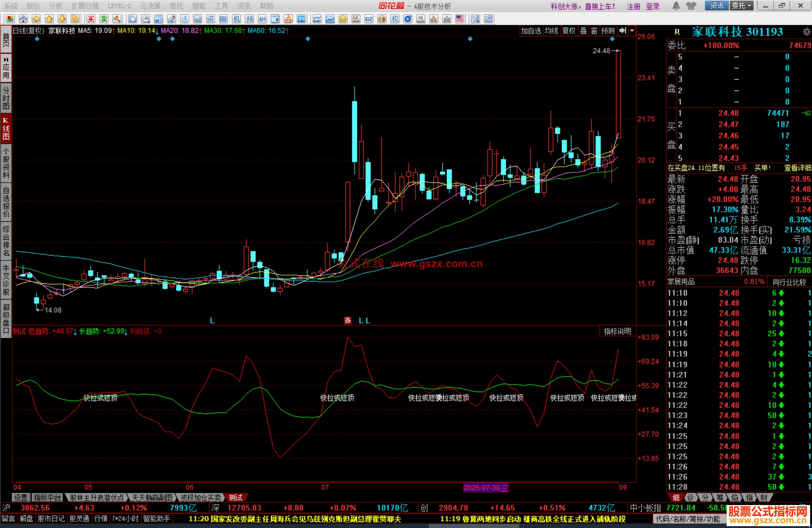The height and width of the screenshot is (528, 812).
Task: Click the green 卖 sell toolbar icon
Action: [x=104, y=19]
